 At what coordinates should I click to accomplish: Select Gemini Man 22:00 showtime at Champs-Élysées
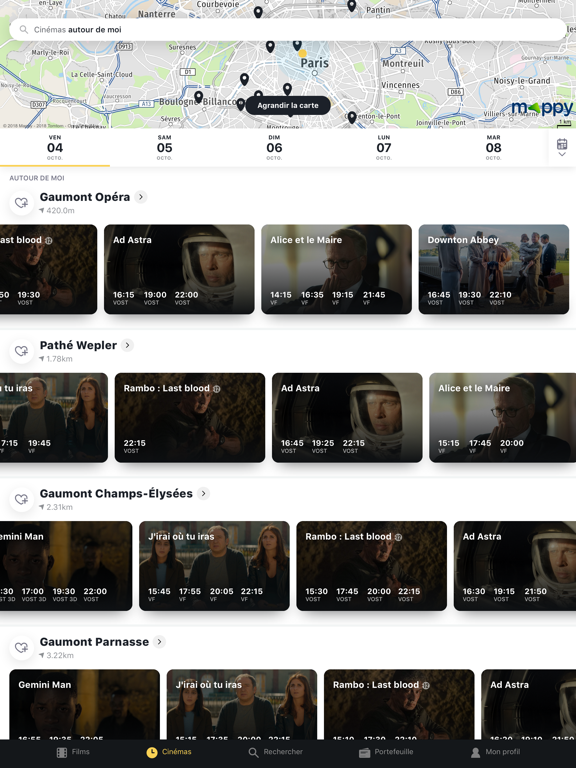point(95,594)
